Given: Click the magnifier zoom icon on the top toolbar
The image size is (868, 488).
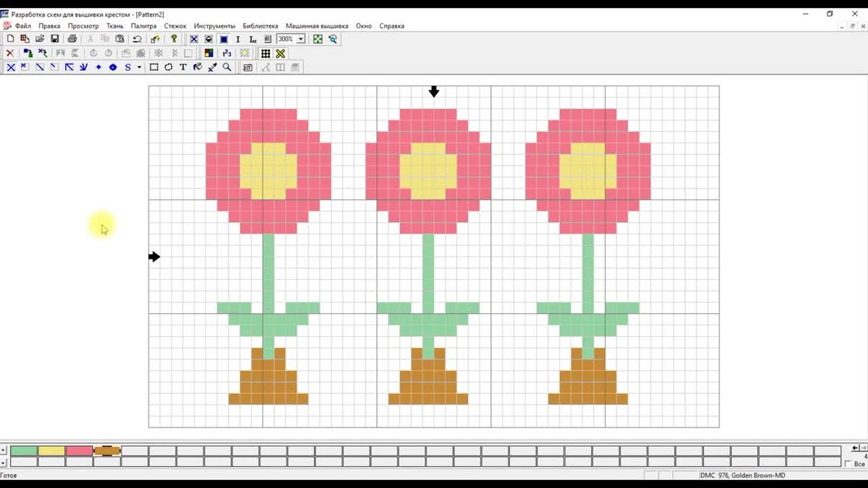Looking at the screenshot, I should [x=333, y=39].
